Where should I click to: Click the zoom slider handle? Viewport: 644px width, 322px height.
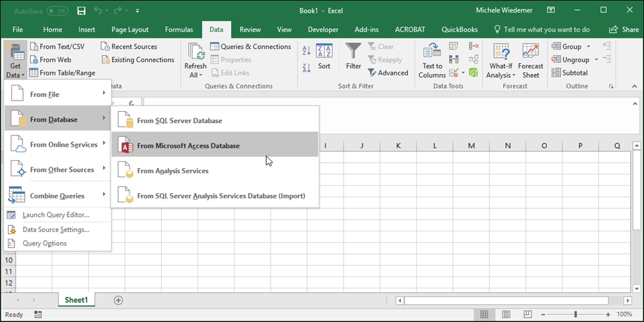tap(575, 315)
